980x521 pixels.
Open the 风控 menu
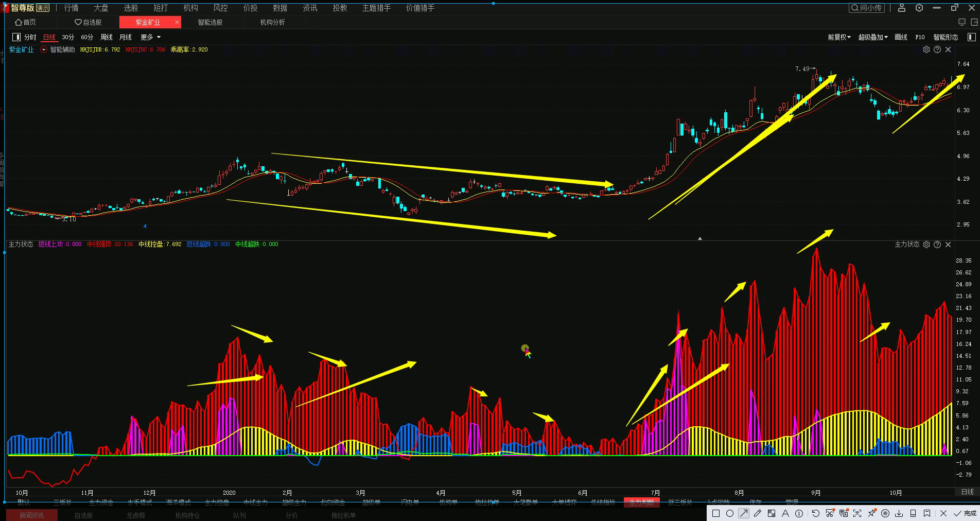click(221, 8)
